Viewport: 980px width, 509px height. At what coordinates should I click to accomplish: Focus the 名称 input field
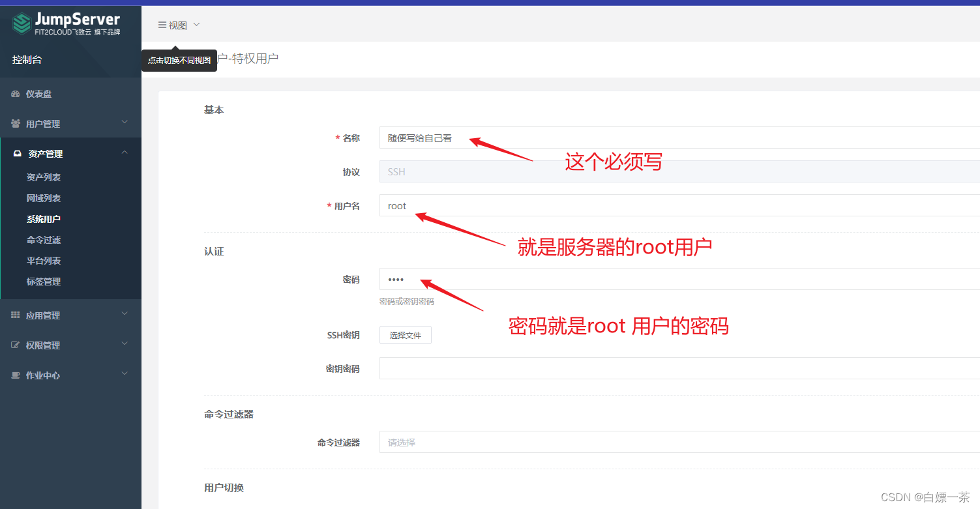679,138
